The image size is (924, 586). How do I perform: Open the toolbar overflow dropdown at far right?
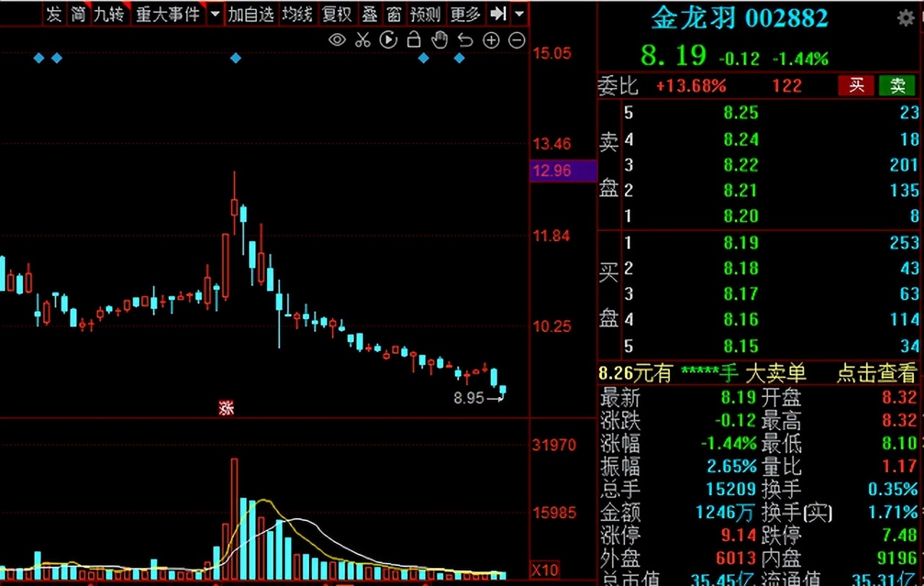coord(518,14)
